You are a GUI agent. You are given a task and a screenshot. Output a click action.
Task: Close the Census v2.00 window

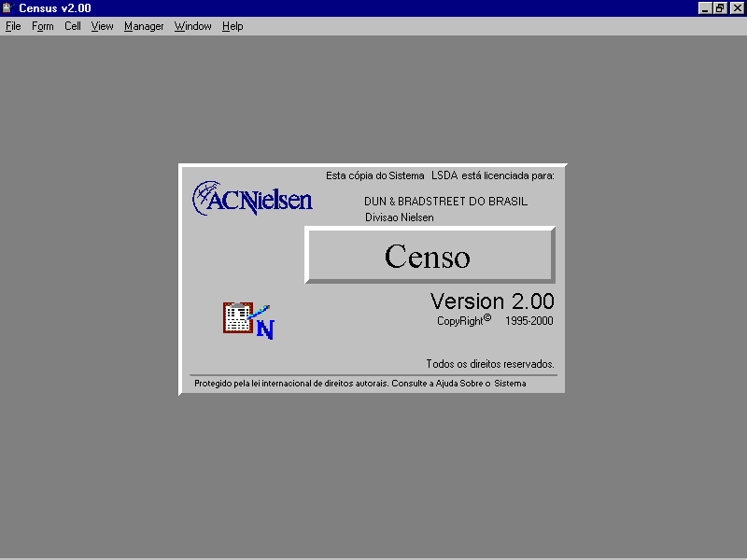[x=737, y=8]
